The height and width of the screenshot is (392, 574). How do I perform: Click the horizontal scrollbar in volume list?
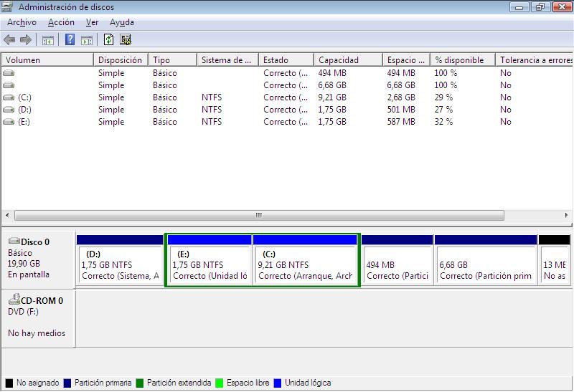click(259, 215)
